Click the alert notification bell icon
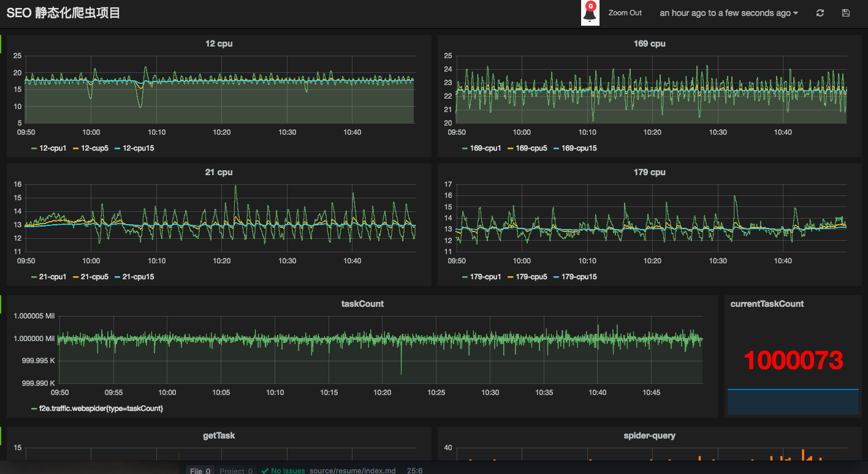Viewport: 868px width, 474px height. click(590, 13)
